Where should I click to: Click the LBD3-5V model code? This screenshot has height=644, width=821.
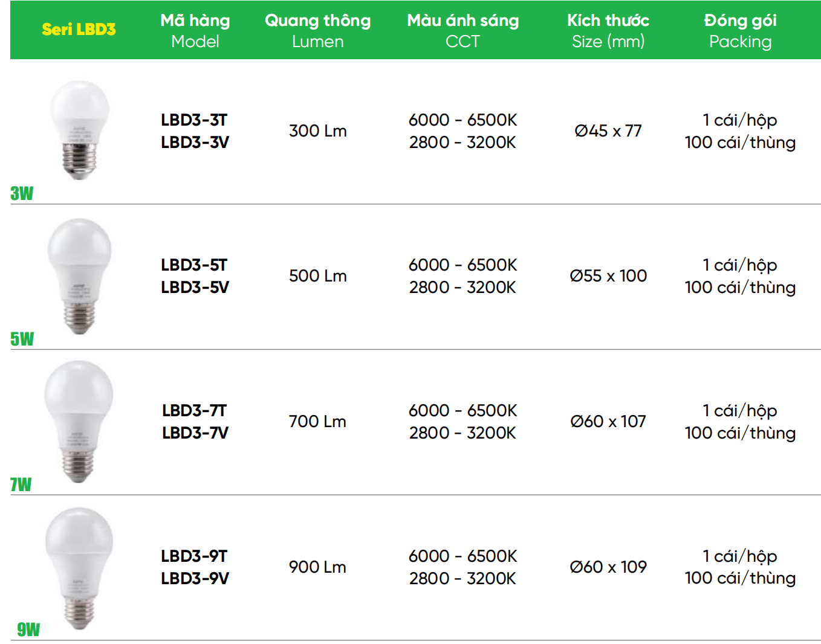click(x=195, y=287)
